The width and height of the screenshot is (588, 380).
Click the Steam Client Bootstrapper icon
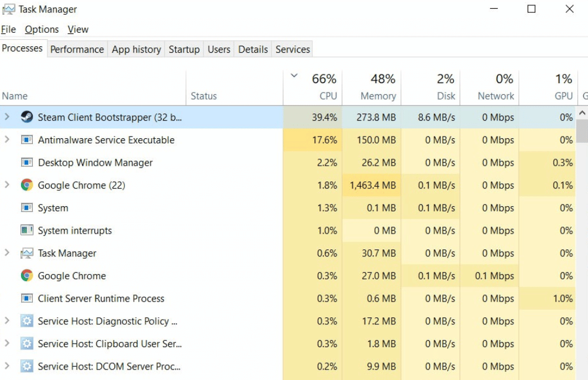[x=26, y=117]
